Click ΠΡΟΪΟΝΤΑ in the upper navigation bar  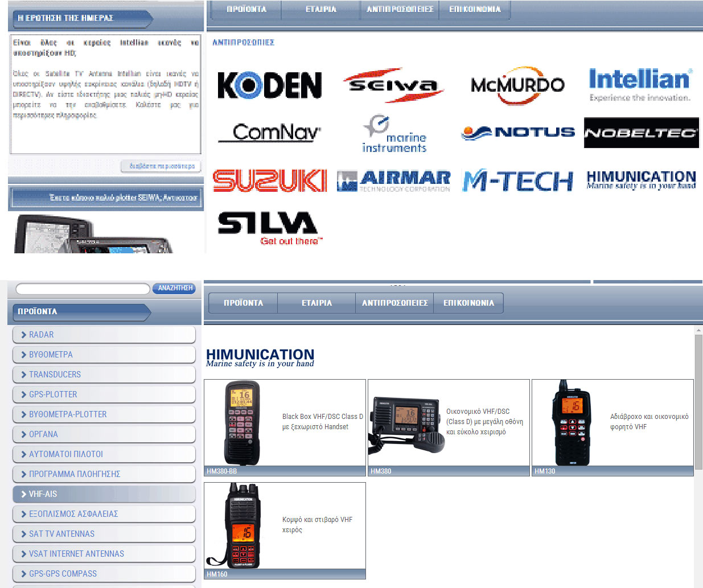[246, 9]
